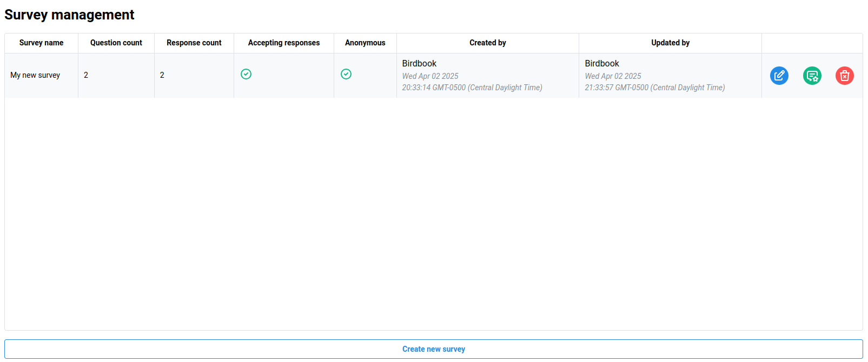
Task: Click the Anonymous column green checkmark
Action: coord(346,74)
